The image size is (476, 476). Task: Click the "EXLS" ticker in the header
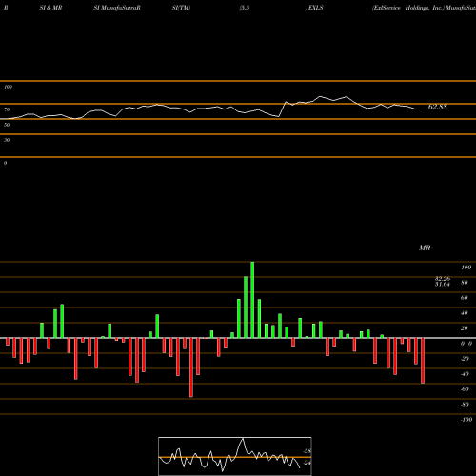[315, 8]
